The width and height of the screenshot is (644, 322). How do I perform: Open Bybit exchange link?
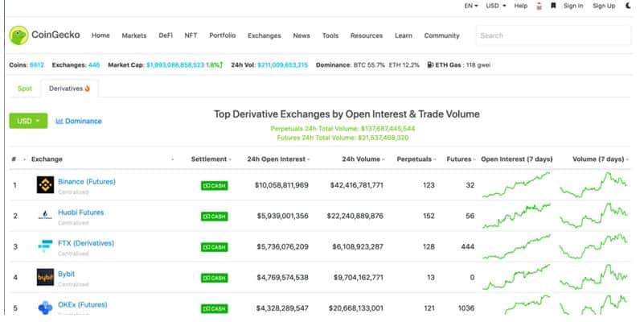pos(66,274)
